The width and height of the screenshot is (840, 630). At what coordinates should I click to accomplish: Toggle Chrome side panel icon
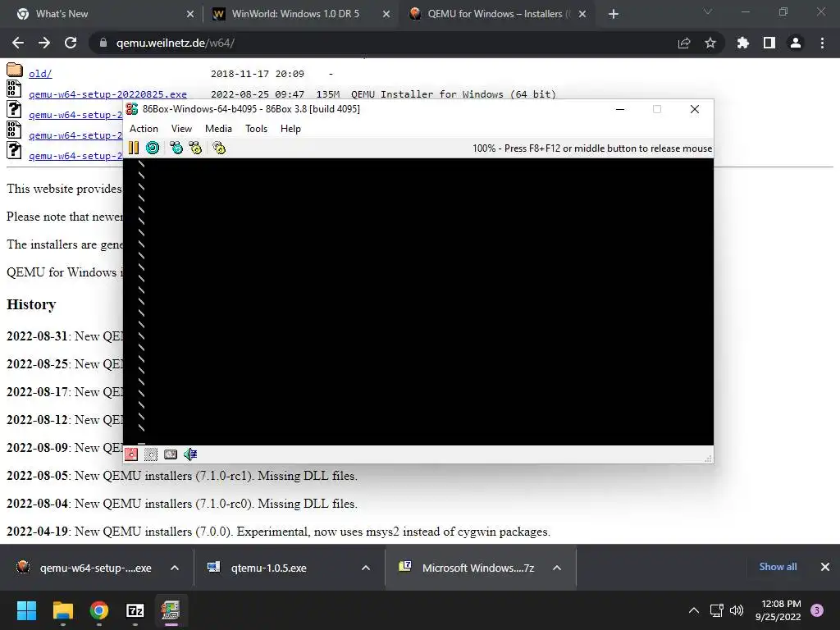pyautogui.click(x=769, y=43)
